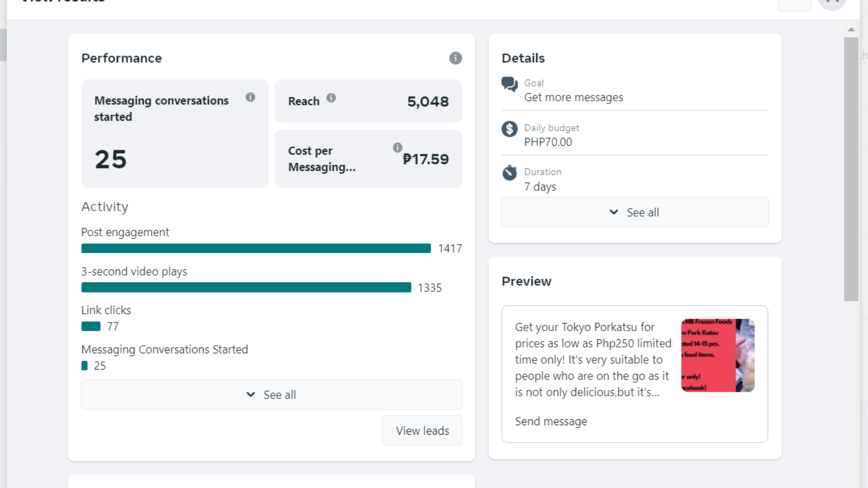Click the ad preview description text

point(592,360)
